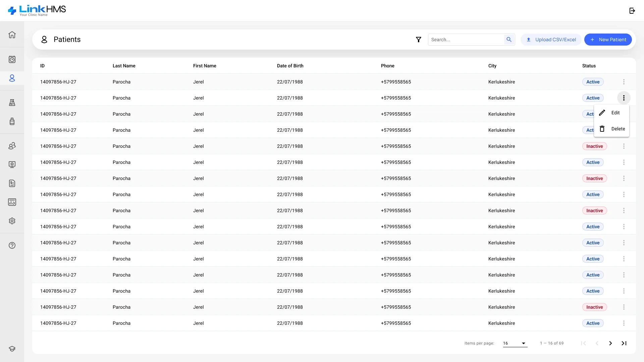Click the search magnifier icon
Image resolution: width=644 pixels, height=362 pixels.
tap(509, 40)
